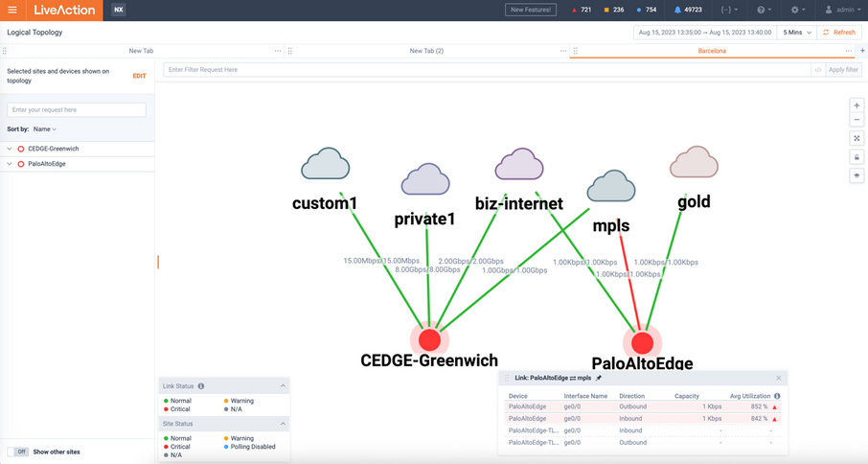Click the custom1 cloud node
Screen dimensions: 868x464
click(x=326, y=164)
